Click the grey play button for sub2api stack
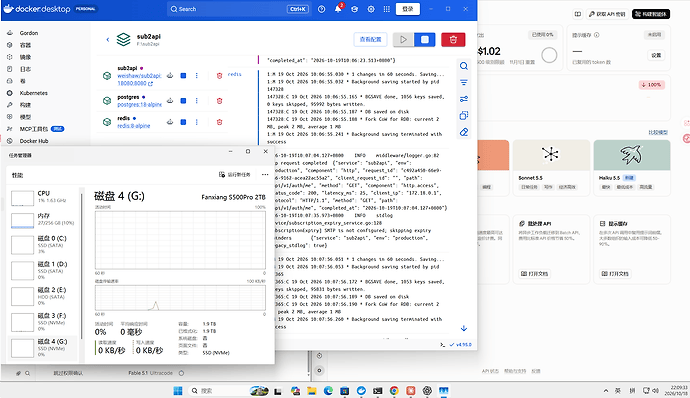This screenshot has height=398, width=690. 403,40
